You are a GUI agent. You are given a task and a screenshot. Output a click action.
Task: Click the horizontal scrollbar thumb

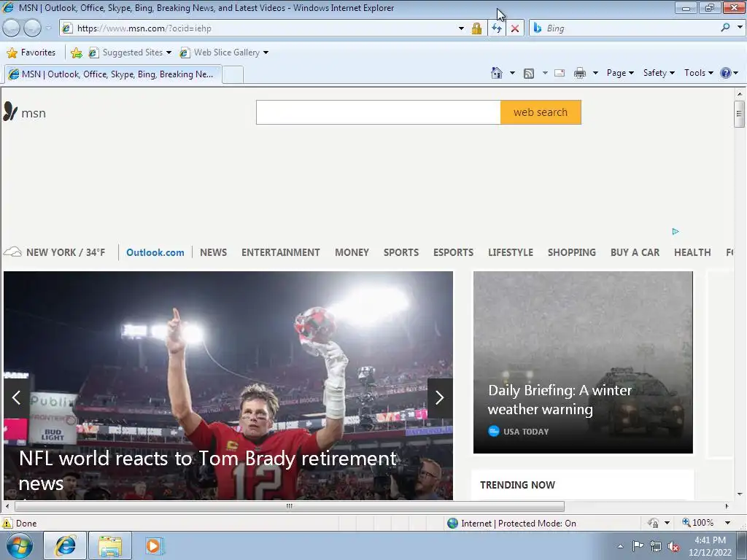pos(289,506)
